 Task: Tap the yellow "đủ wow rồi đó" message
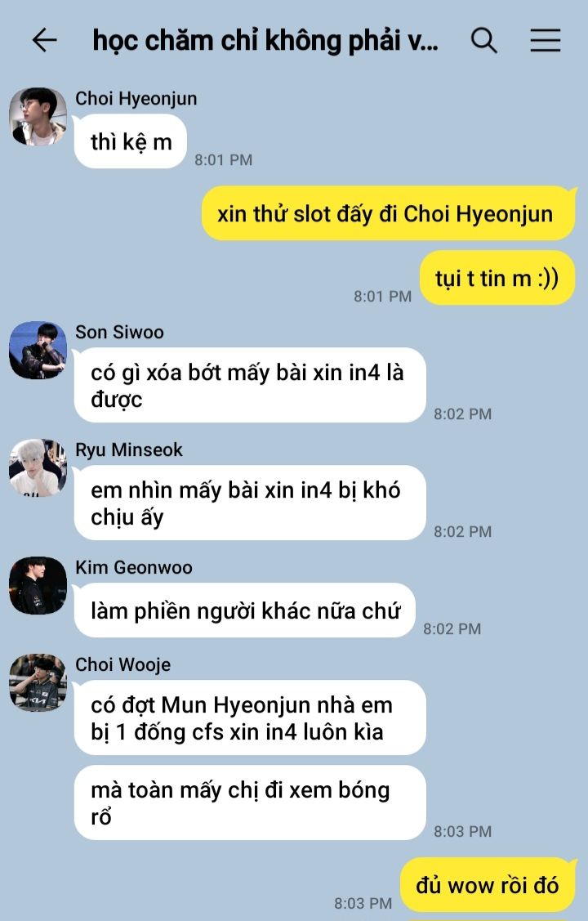(x=488, y=884)
